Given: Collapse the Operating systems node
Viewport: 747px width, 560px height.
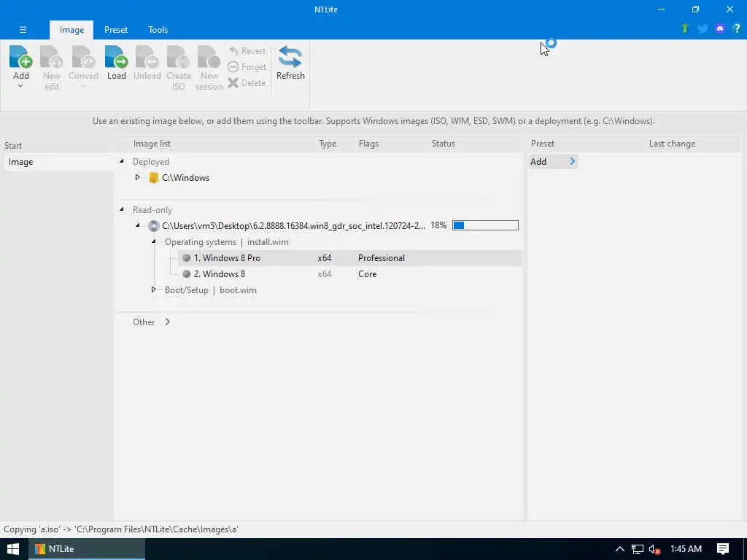Looking at the screenshot, I should [154, 241].
